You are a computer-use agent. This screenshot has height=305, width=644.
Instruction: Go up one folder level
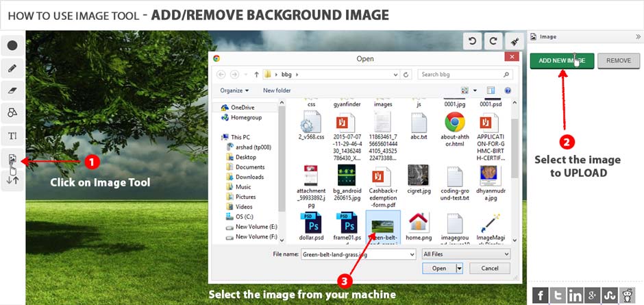coord(257,75)
